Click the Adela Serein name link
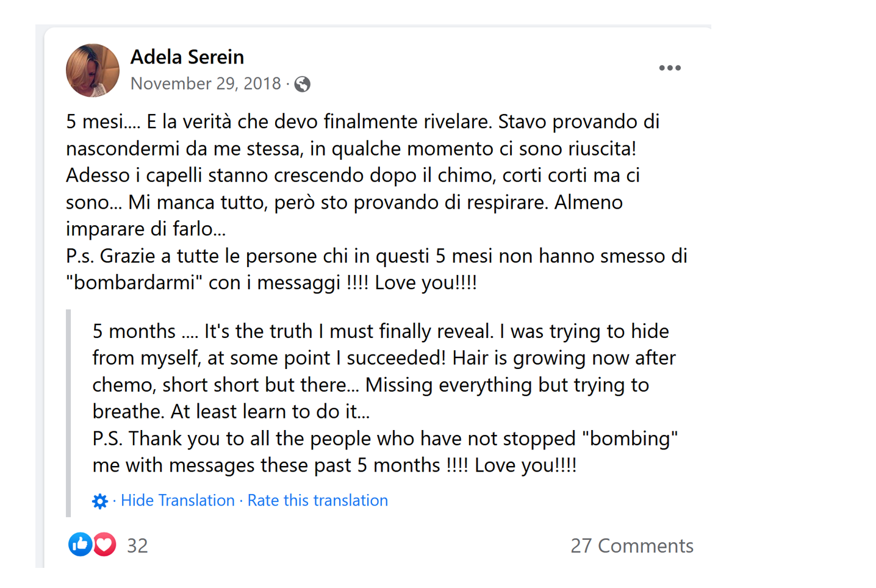This screenshot has width=876, height=588. click(x=187, y=57)
